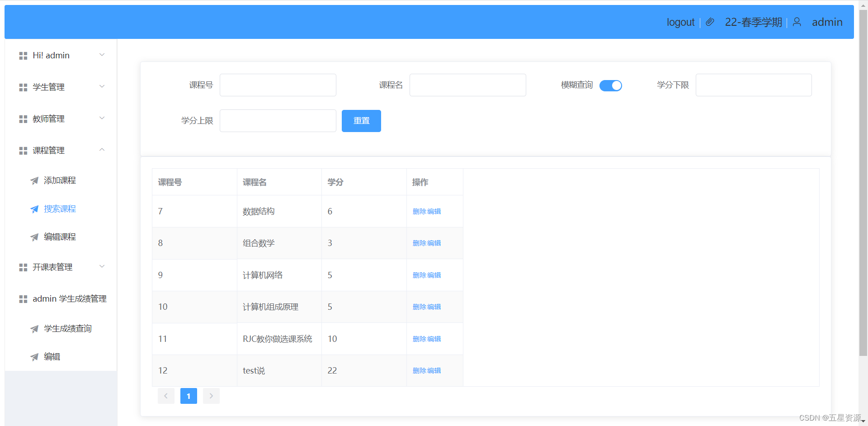The image size is (868, 426).
Task: Open the 编辑 item under 学生成绩管理
Action: (61, 356)
